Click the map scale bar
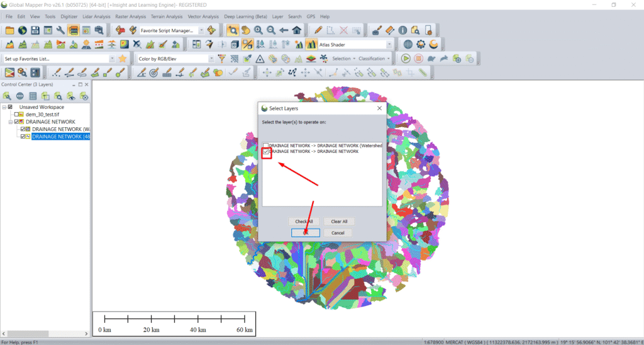644x345 pixels. click(175, 323)
